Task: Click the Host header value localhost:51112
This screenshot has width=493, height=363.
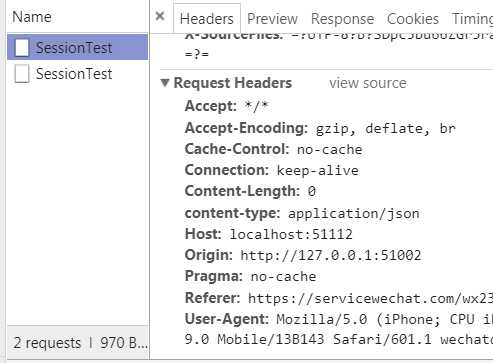Action: point(291,234)
